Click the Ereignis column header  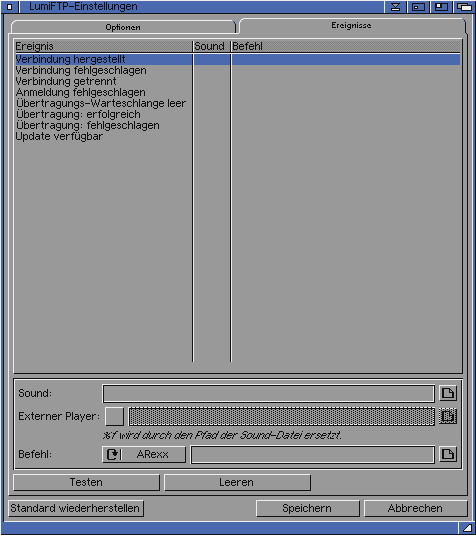[x=103, y=46]
